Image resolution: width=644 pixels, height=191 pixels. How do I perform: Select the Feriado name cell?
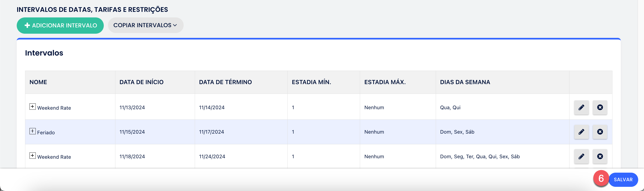46,132
